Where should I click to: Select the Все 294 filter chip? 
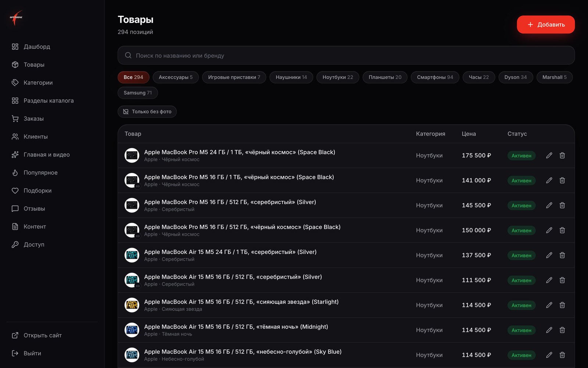(133, 77)
